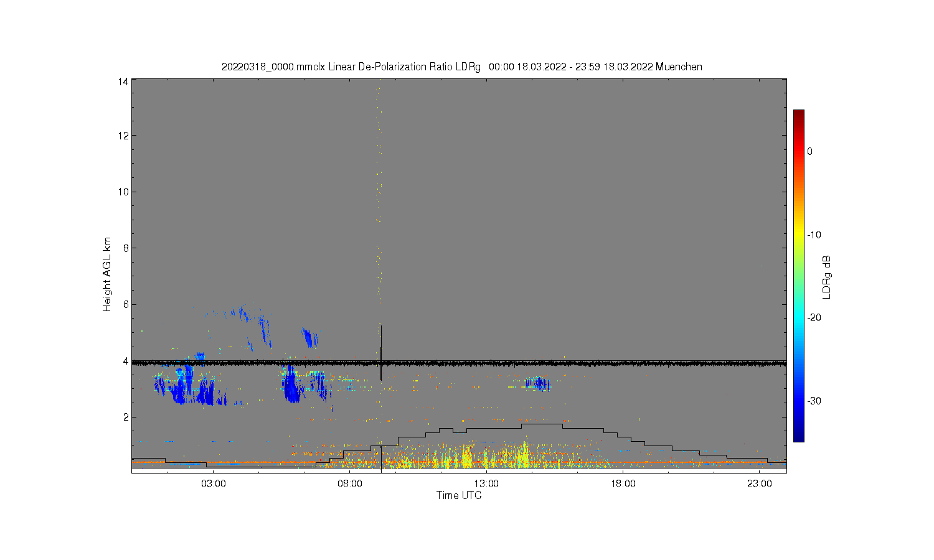Image resolution: width=934 pixels, height=560 pixels.
Task: Click the 4 km height tick label
Action: [x=126, y=361]
